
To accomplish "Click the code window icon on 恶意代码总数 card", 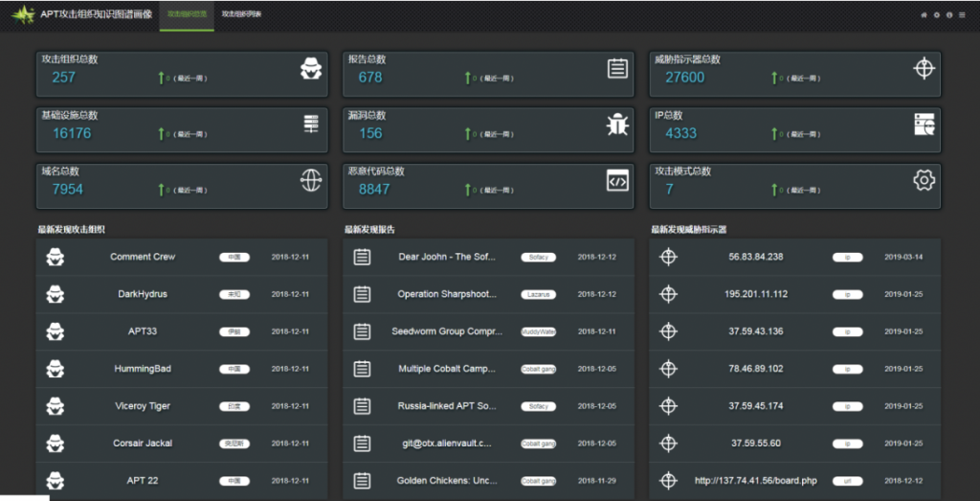I will [617, 180].
